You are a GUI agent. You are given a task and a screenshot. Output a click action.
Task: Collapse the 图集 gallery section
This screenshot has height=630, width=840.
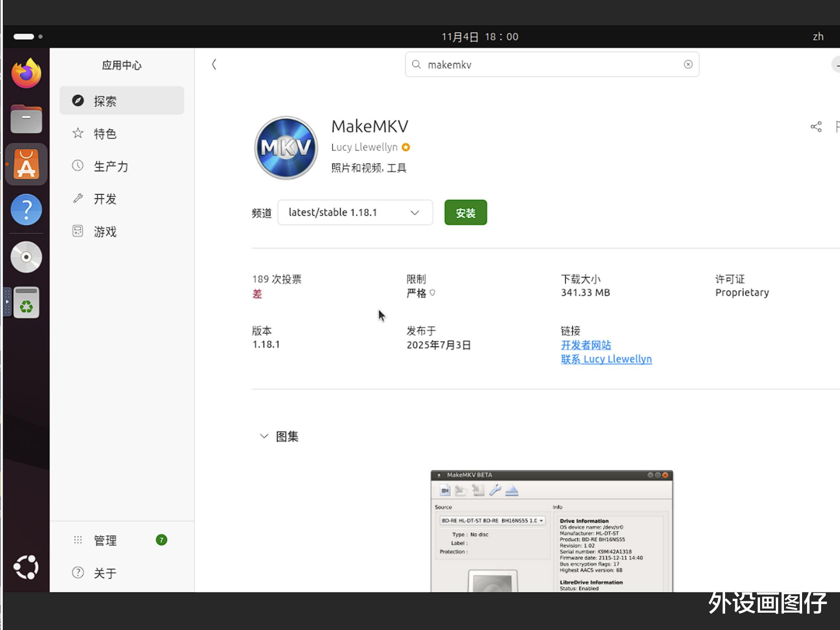[264, 436]
